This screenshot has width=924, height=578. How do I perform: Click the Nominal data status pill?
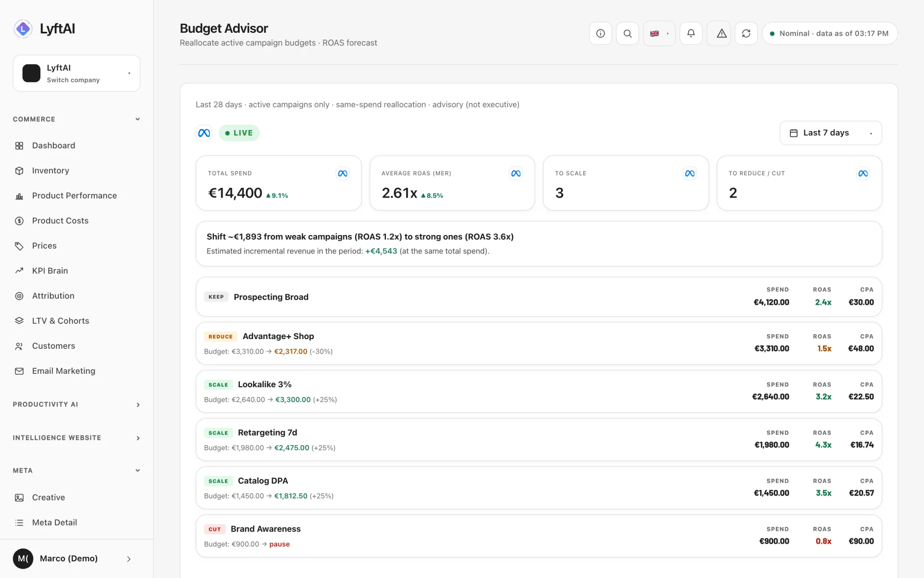pos(830,34)
